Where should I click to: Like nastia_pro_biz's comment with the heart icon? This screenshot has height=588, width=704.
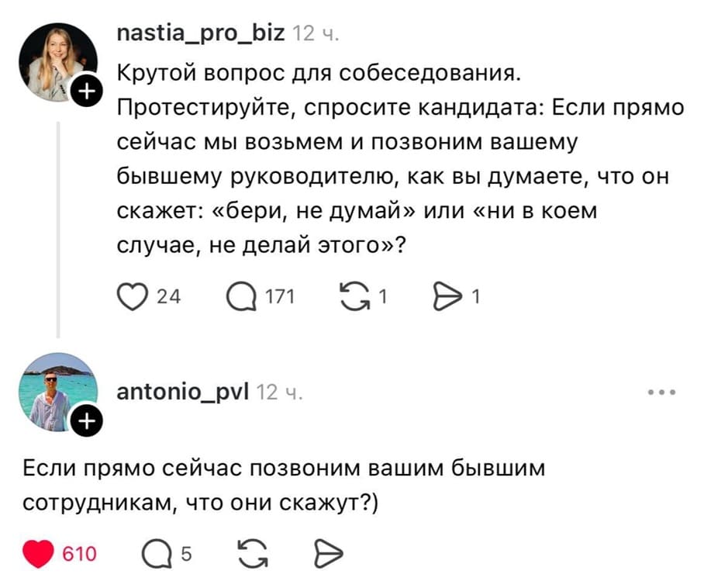133,295
